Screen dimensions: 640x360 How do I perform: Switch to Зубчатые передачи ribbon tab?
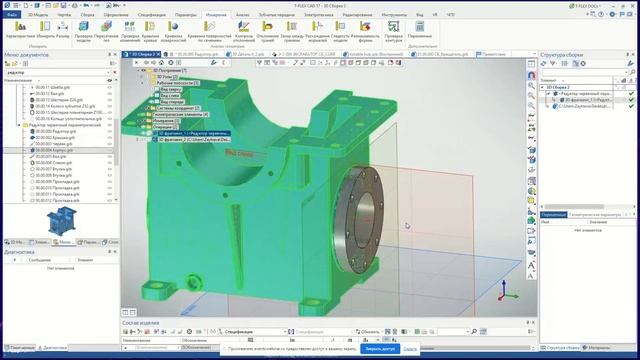coord(276,15)
